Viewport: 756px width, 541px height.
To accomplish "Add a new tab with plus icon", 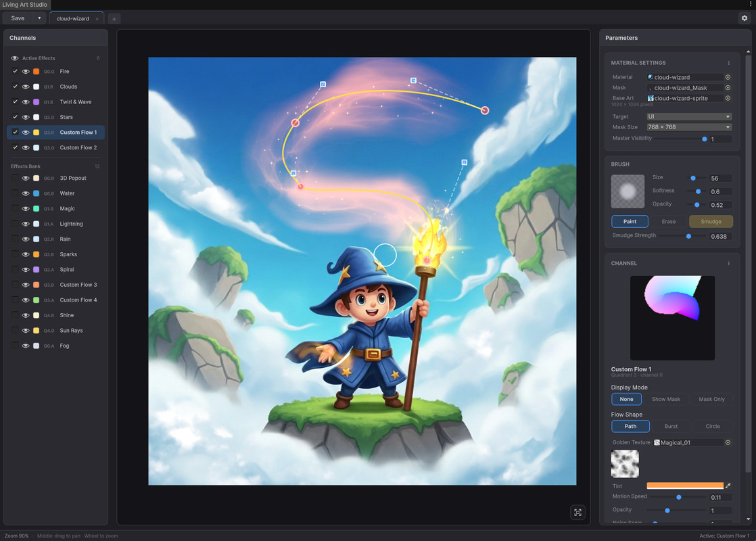I will [114, 19].
